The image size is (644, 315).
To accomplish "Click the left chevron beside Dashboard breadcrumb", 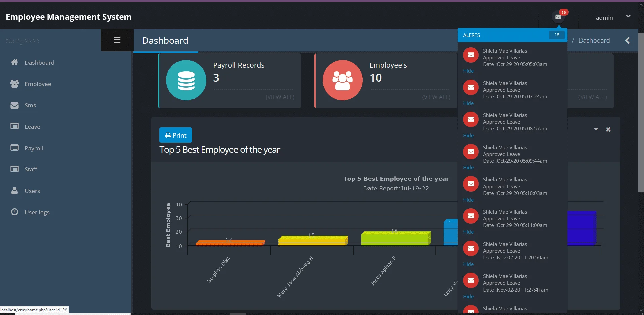I will (x=627, y=40).
